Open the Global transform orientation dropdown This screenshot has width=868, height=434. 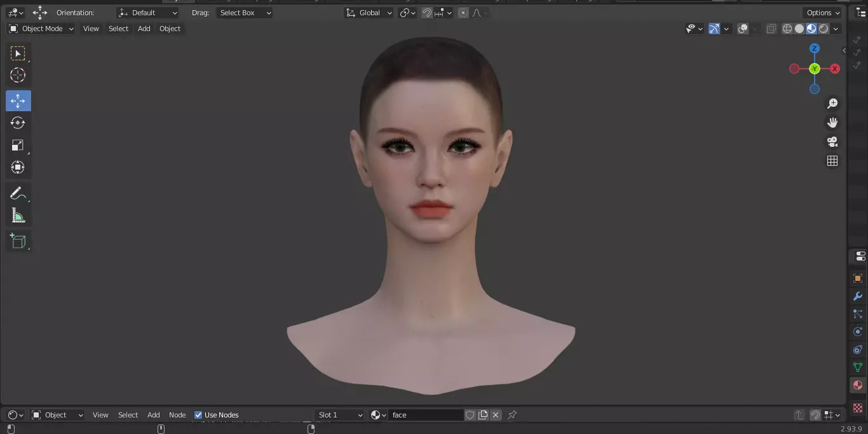[369, 13]
